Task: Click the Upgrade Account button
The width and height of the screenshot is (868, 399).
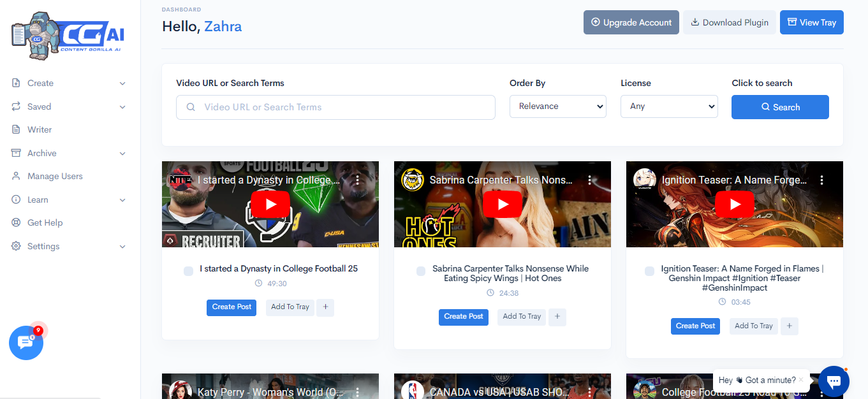Action: [x=631, y=22]
